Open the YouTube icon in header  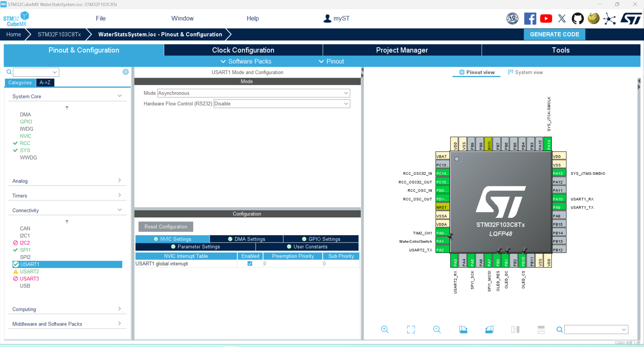click(x=546, y=19)
